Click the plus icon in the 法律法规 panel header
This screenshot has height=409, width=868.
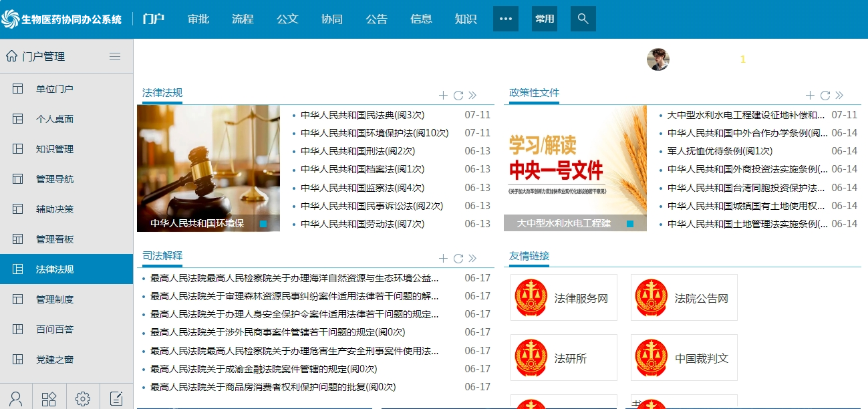[443, 96]
